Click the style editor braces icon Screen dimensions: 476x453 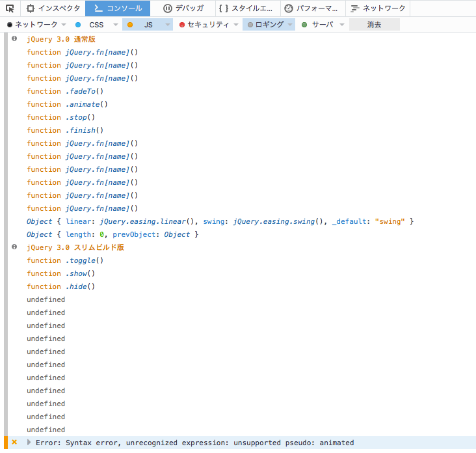(224, 8)
